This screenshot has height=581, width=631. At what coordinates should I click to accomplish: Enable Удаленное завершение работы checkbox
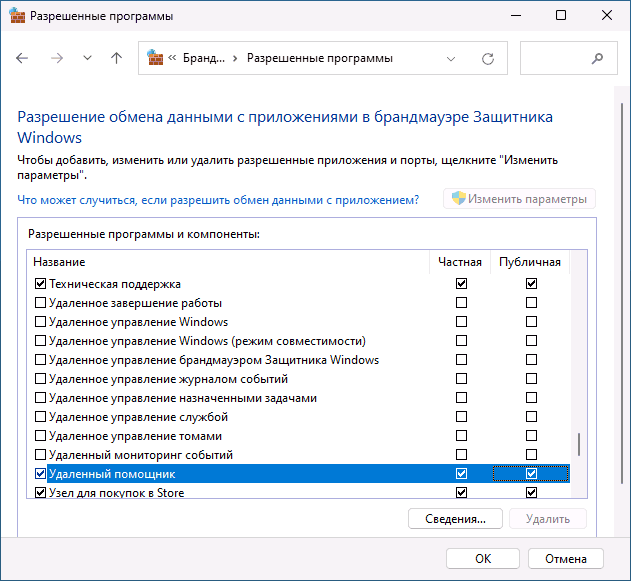(40, 303)
